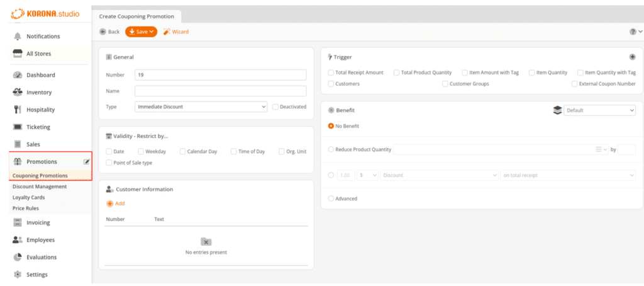Screen dimensions: 644x286
Task: Click the plus icon in Trigger panel
Action: coord(632,57)
